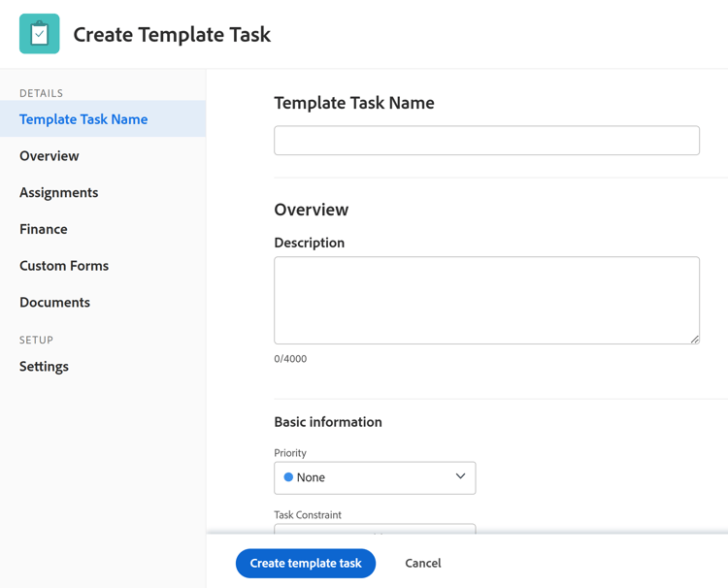
Task: Click the SETUP sidebar group label
Action: click(x=36, y=340)
